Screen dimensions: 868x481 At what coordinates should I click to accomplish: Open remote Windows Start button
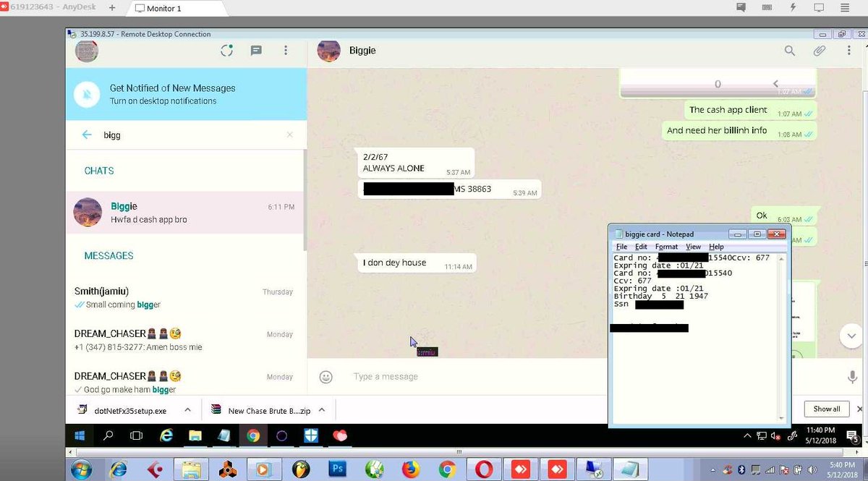80,435
